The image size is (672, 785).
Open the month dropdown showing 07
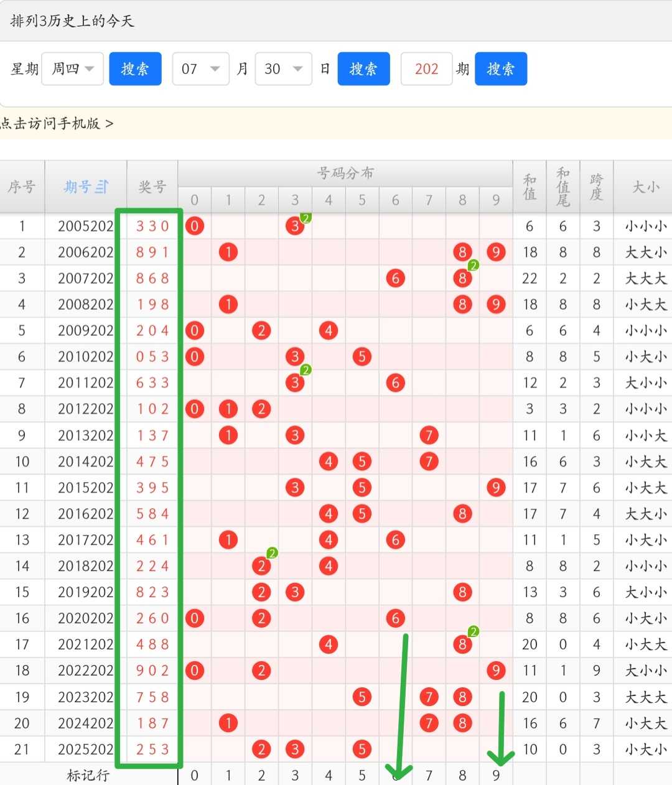pyautogui.click(x=201, y=68)
